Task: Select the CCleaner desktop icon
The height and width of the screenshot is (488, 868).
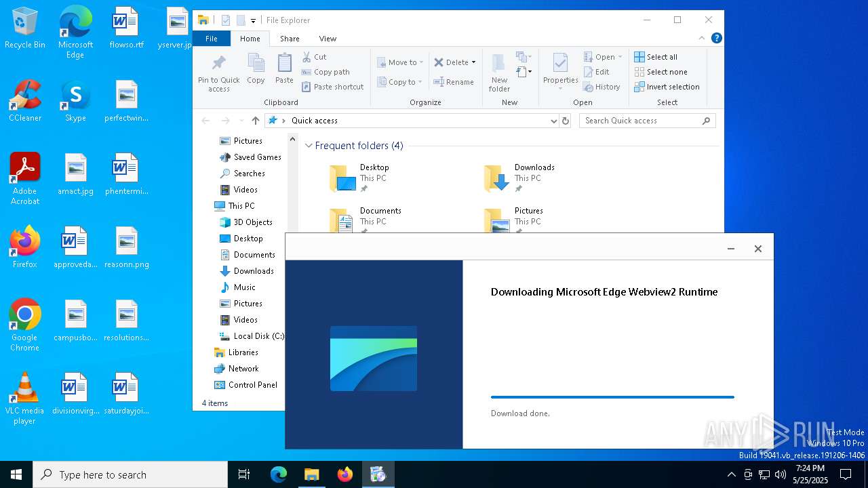Action: (25, 101)
